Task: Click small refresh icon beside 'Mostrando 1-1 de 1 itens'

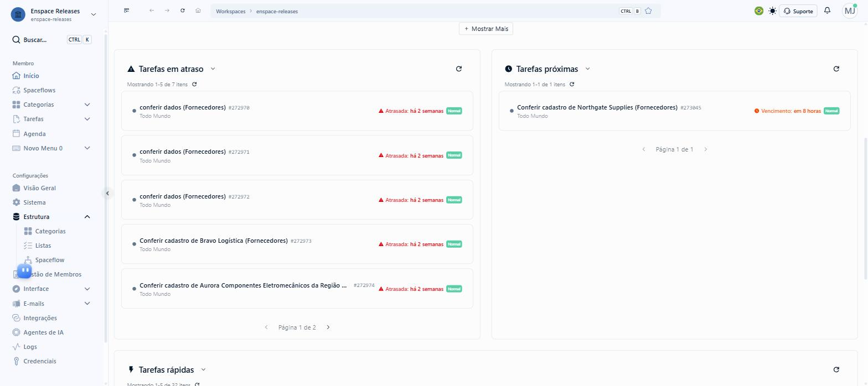Action: (572, 85)
